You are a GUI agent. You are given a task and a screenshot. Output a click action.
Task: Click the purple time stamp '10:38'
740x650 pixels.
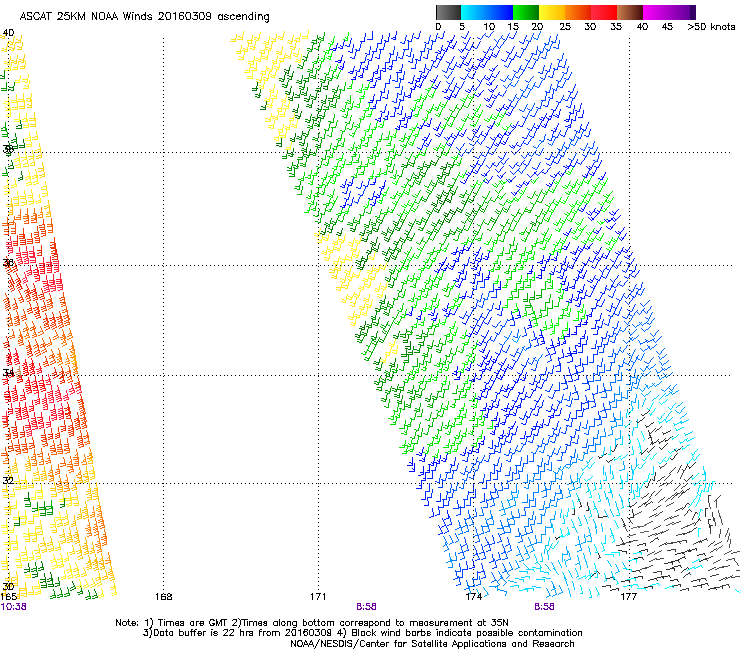[13, 607]
